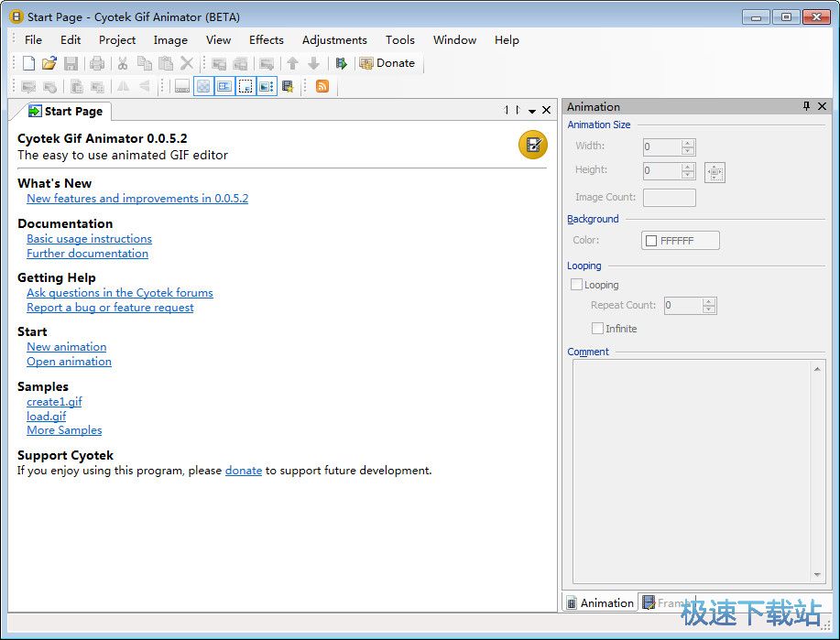Open the create1.gif sample link
Image resolution: width=840 pixels, height=640 pixels.
point(54,401)
